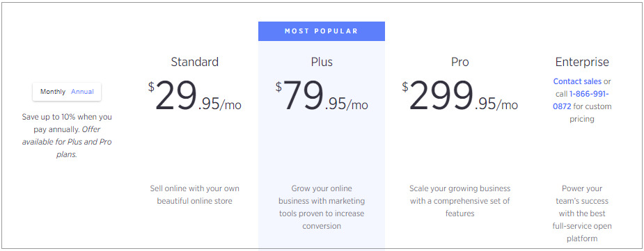Click 'Sell online with your own' description
644x251 pixels.
(195, 195)
